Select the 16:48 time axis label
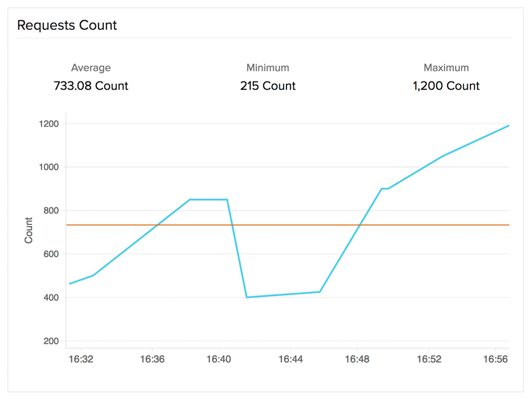Image resolution: width=532 pixels, height=399 pixels. pos(357,359)
